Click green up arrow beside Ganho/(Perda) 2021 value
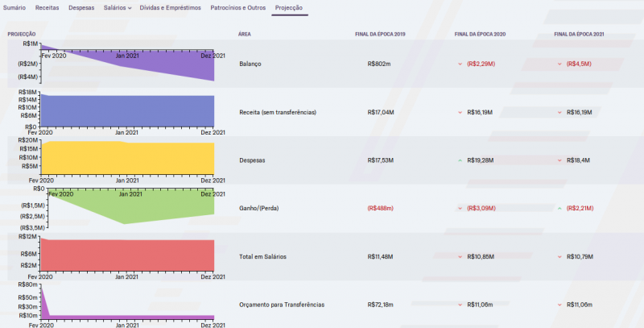Viewport: 644px width, 328px height. click(559, 209)
